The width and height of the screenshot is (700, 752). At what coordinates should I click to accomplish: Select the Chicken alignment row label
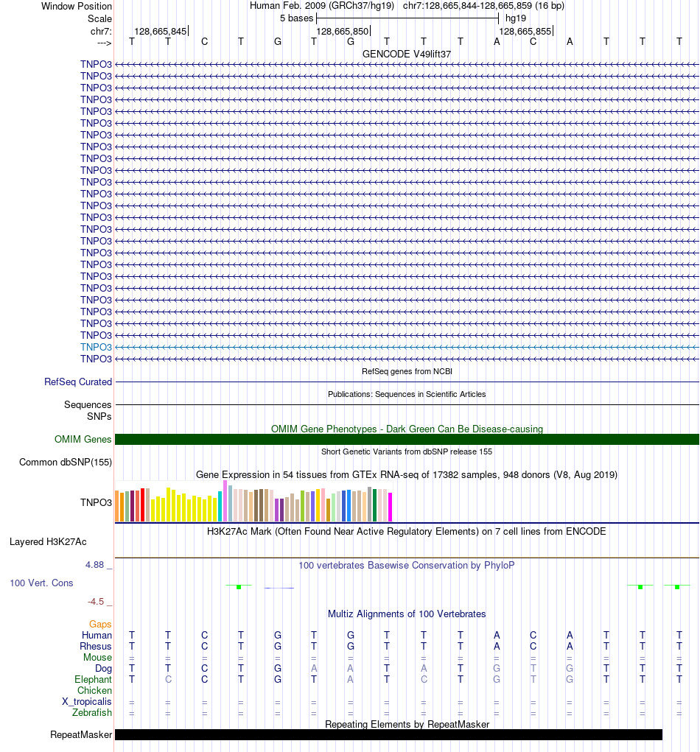[94, 691]
